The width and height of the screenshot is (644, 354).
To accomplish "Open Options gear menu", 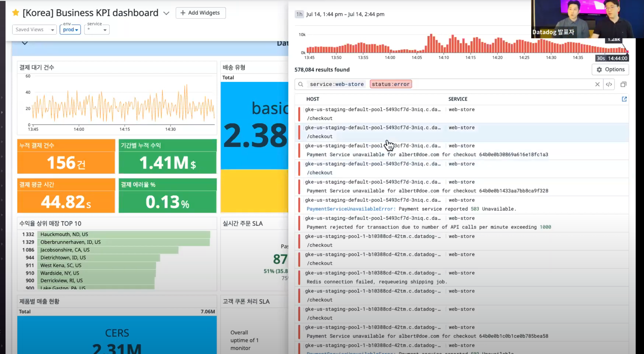I will click(x=610, y=69).
